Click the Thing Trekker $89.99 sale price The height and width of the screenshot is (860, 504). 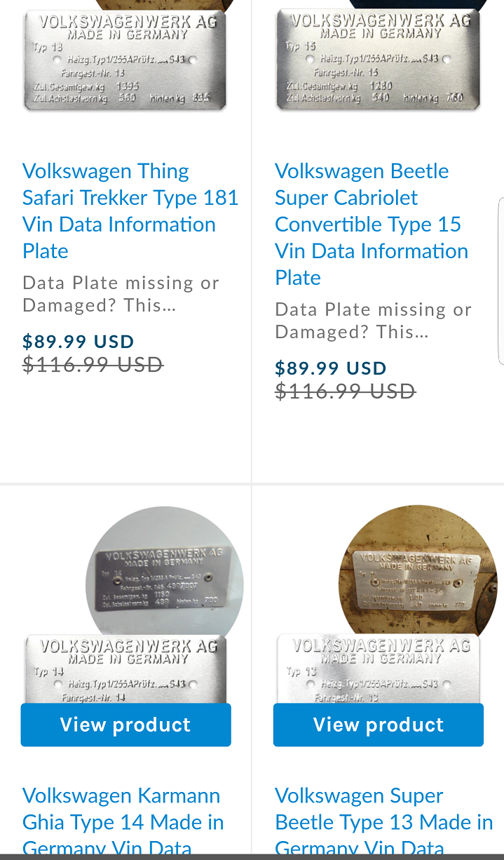tap(79, 342)
